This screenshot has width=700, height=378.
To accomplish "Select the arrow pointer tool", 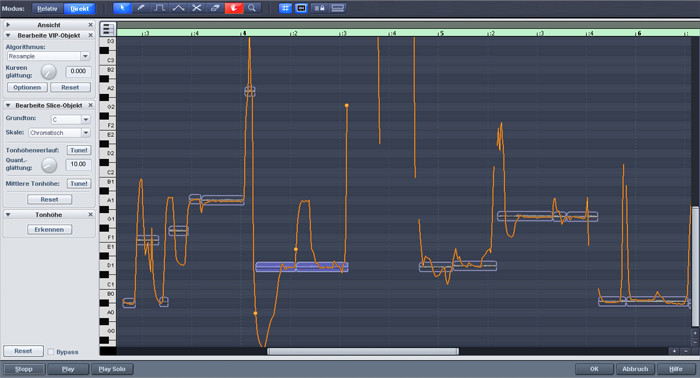I will coord(122,8).
